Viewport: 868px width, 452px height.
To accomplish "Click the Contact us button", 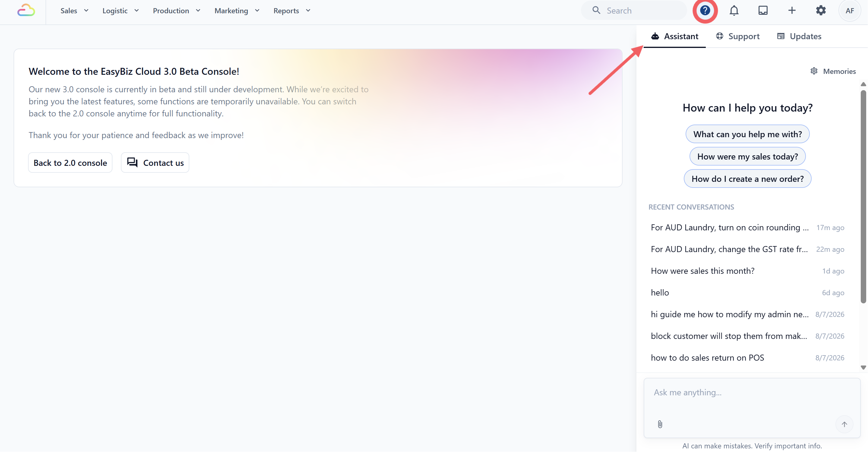I will pyautogui.click(x=155, y=163).
